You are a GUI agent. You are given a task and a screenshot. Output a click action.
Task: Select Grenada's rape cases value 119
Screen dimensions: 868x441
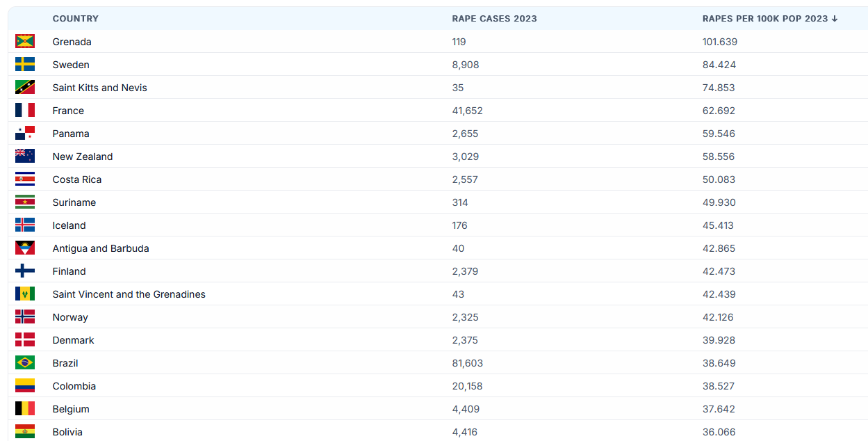point(459,42)
